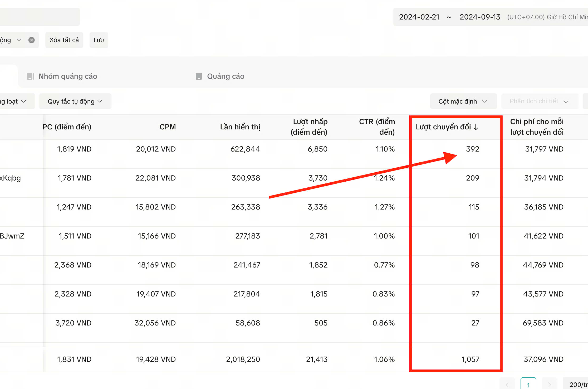
Task: Click the Nhóm quảng cáo tab icon
Action: pyautogui.click(x=31, y=76)
